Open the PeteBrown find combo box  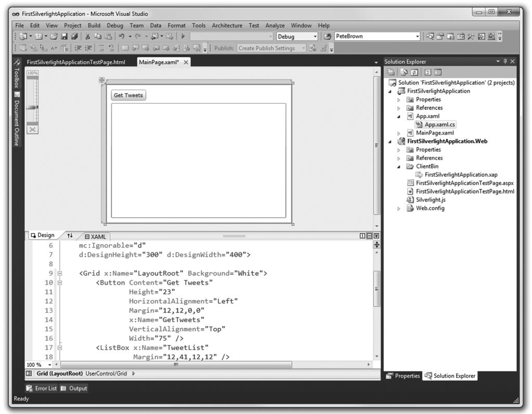pyautogui.click(x=377, y=36)
